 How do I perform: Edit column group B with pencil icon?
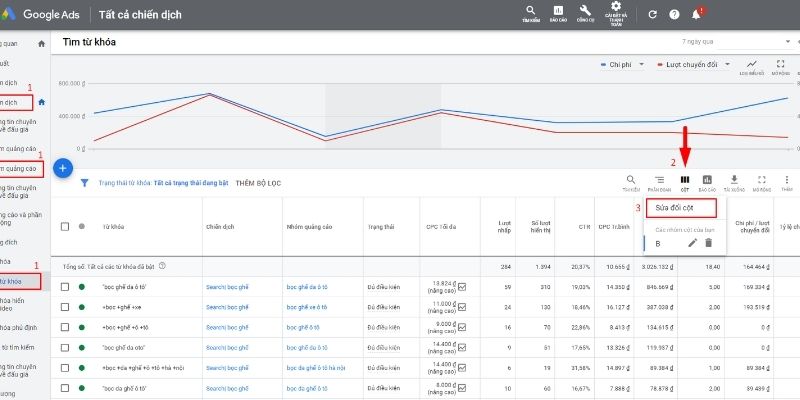point(692,242)
